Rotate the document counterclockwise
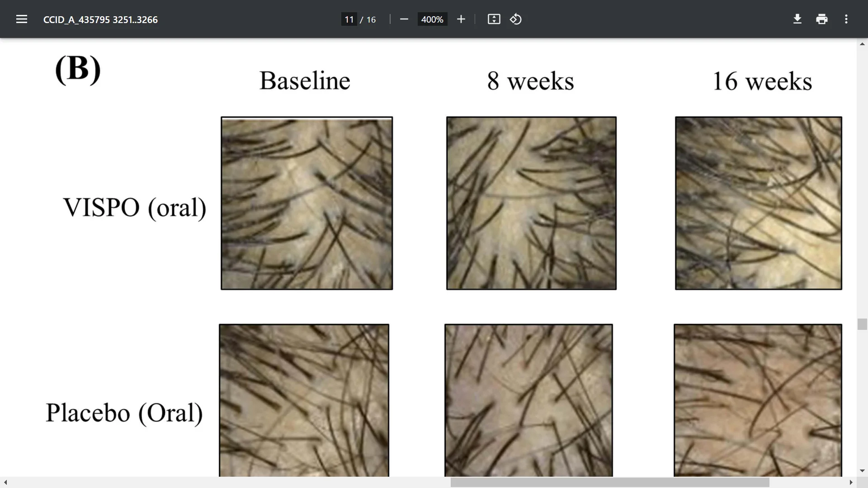The image size is (868, 488). (x=516, y=19)
